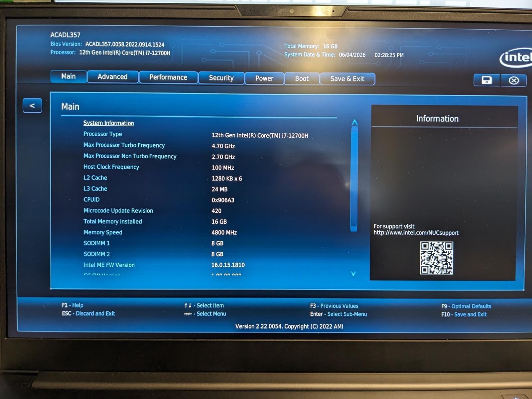Click F10 - Save and Exit
532x399 pixels.
click(x=464, y=315)
